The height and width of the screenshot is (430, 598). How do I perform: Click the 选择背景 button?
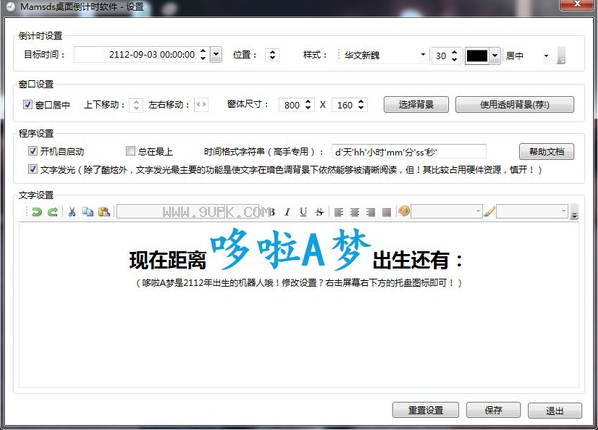click(416, 105)
